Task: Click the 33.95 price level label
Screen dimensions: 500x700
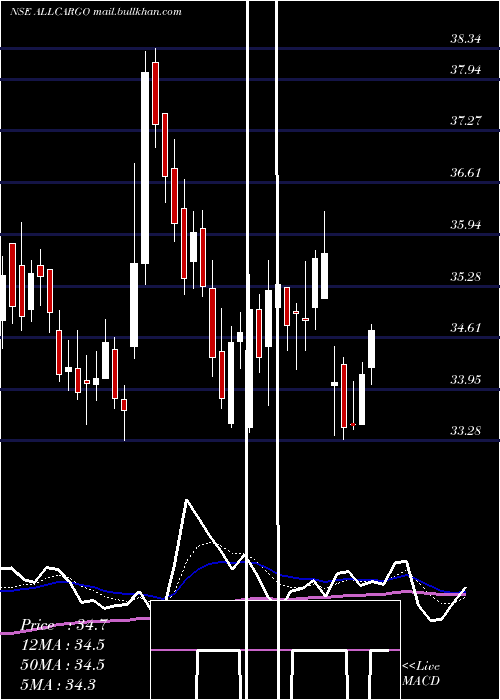Action: pyautogui.click(x=466, y=380)
